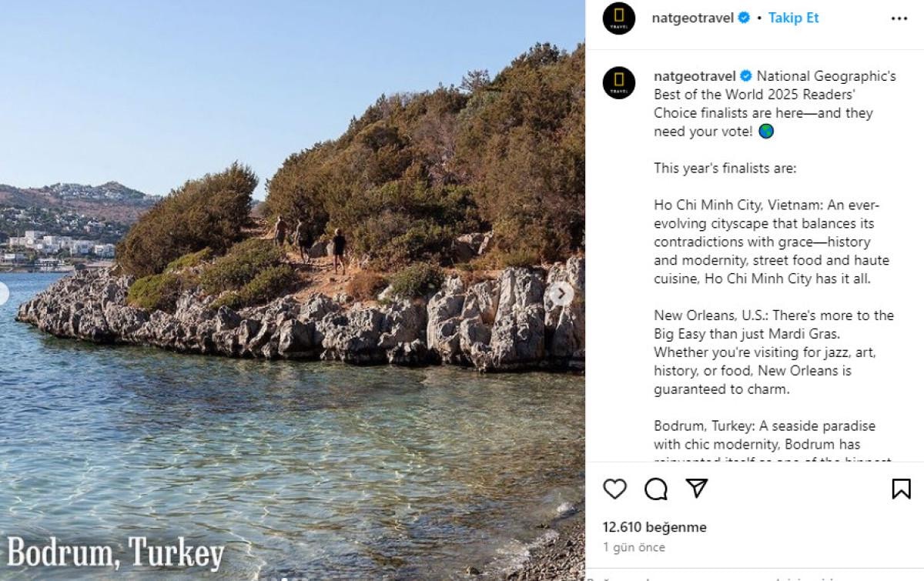Click the Ho Chi Minh City caption paragraph

766,242
